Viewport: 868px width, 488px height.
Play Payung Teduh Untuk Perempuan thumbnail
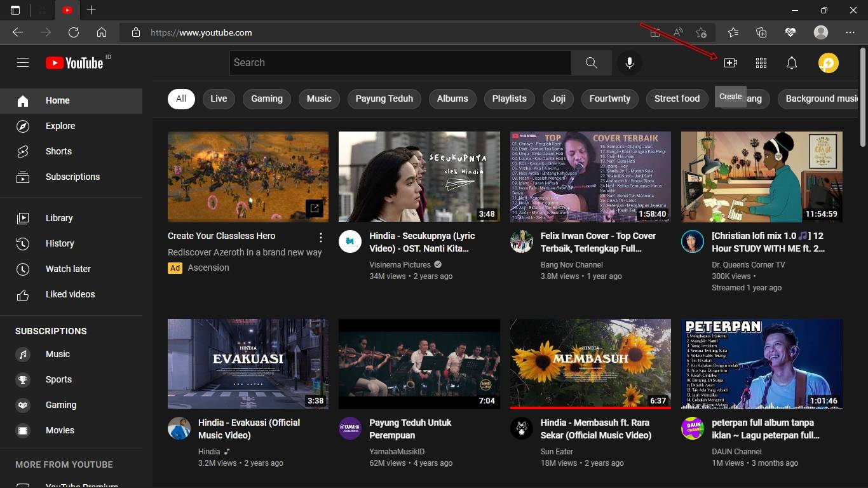click(x=419, y=363)
